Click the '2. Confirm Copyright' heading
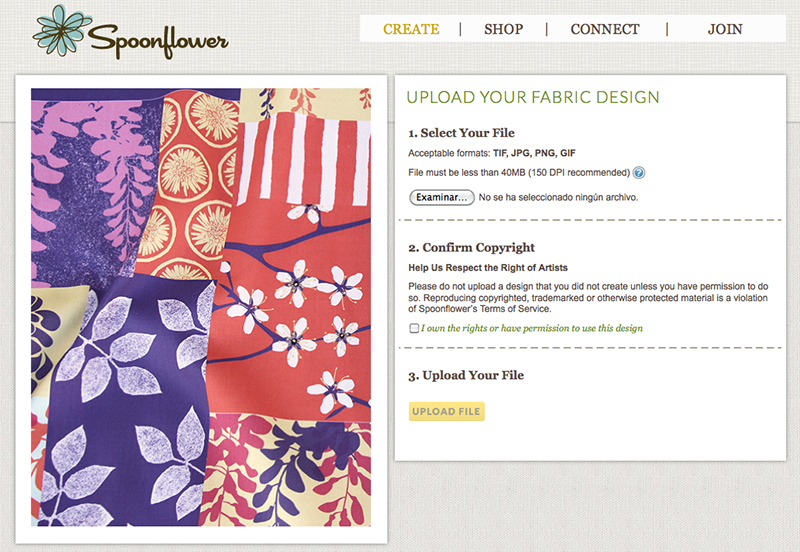Viewport: 800px width, 552px height. [x=471, y=247]
